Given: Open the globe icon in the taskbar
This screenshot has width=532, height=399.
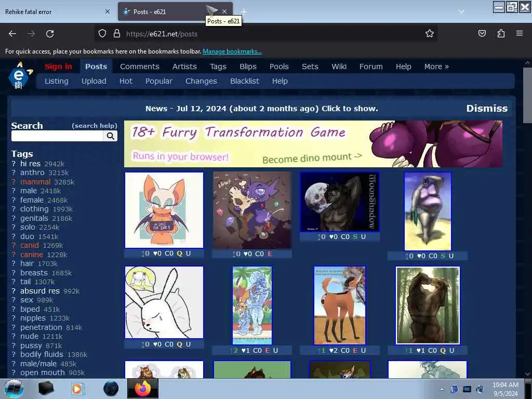Looking at the screenshot, I should point(111,389).
